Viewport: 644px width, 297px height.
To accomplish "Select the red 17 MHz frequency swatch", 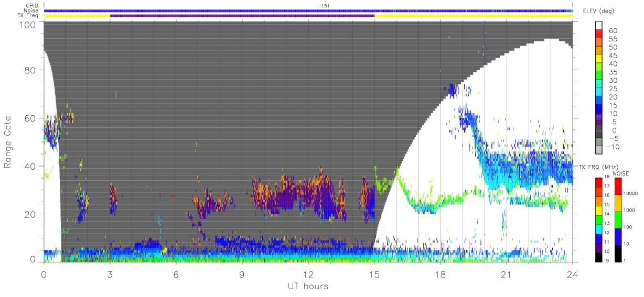I will (598, 182).
